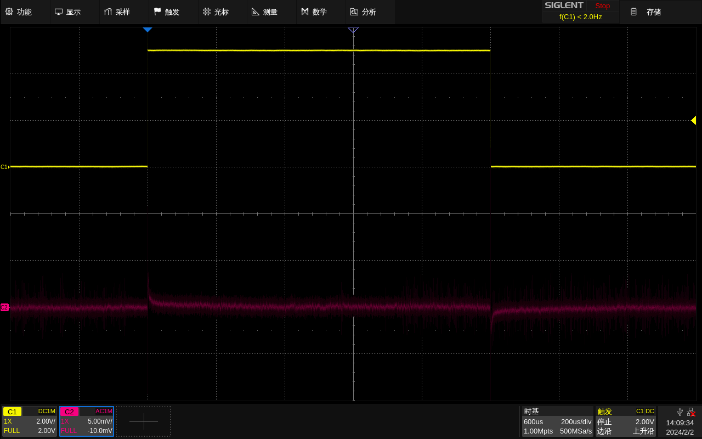Select the yellow trigger level arrow marker
Image resolution: width=702 pixels, height=439 pixels.
[x=693, y=121]
